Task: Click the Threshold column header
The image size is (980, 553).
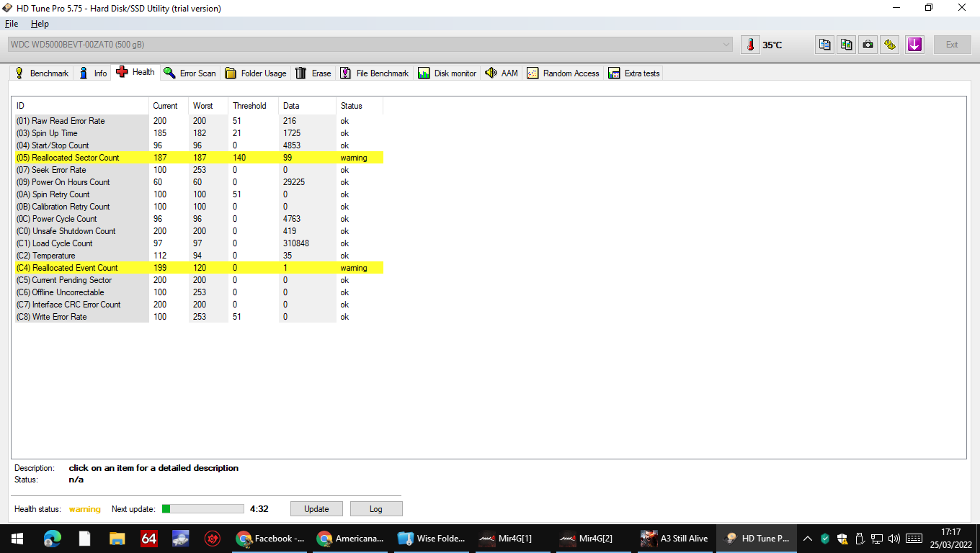Action: point(253,106)
